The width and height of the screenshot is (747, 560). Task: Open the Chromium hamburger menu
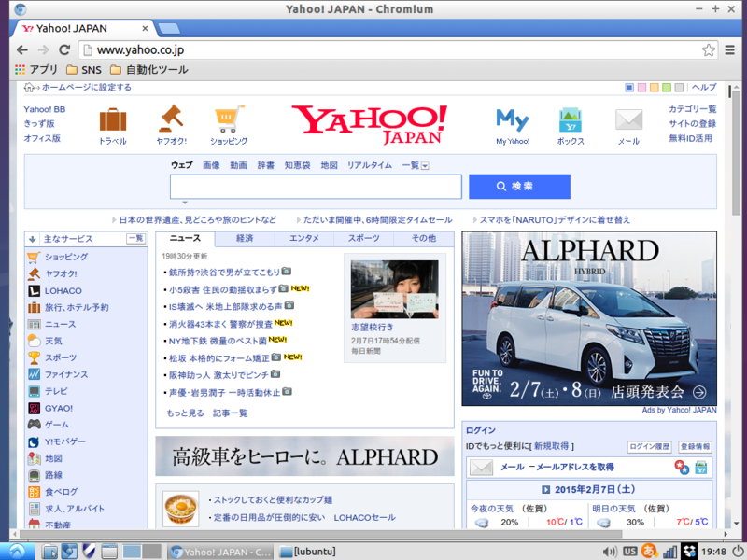(729, 50)
